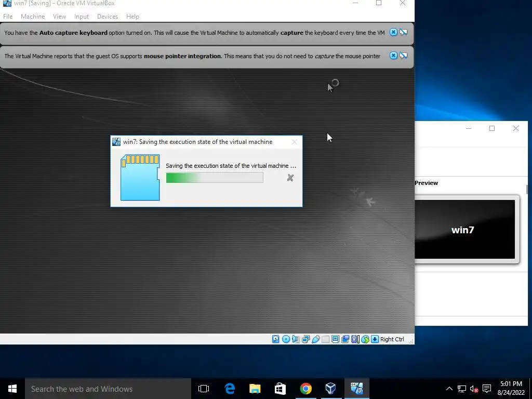532x399 pixels.
Task: Open the Machine menu
Action: click(x=33, y=16)
